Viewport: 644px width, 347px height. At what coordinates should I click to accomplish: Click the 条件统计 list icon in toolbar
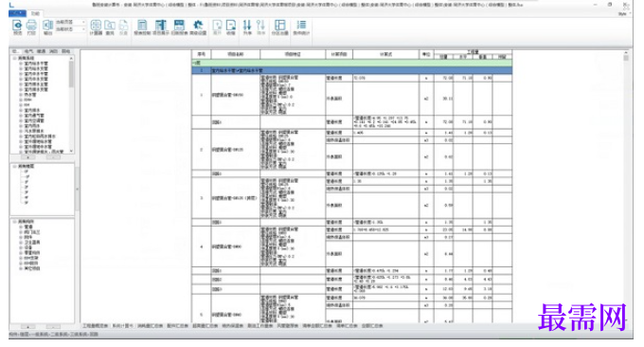pyautogui.click(x=301, y=27)
